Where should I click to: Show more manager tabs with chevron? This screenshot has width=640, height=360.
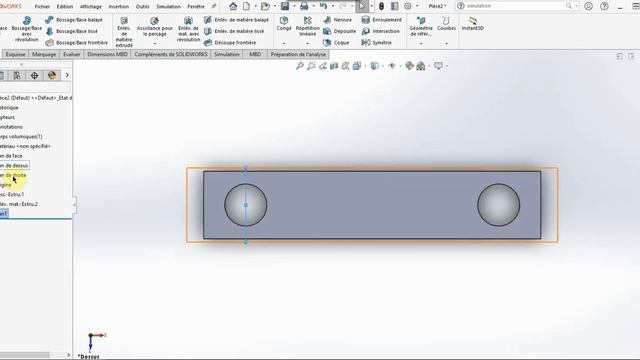(67, 76)
